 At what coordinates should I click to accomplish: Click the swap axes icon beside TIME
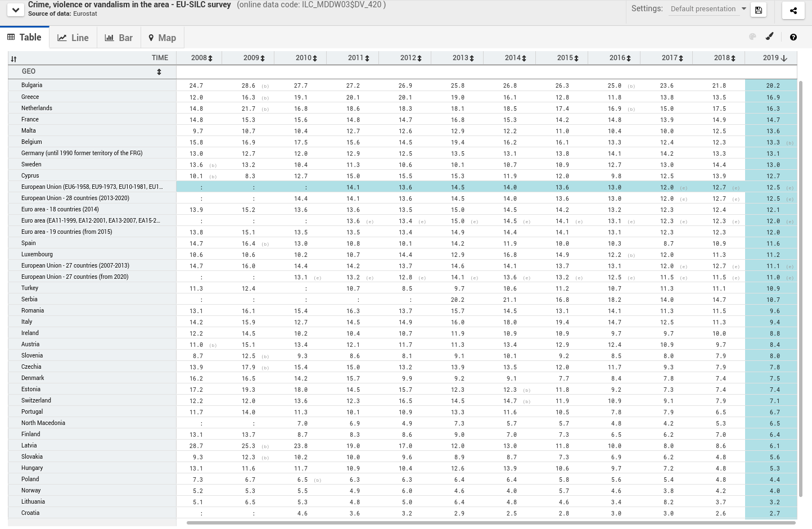[13, 58]
